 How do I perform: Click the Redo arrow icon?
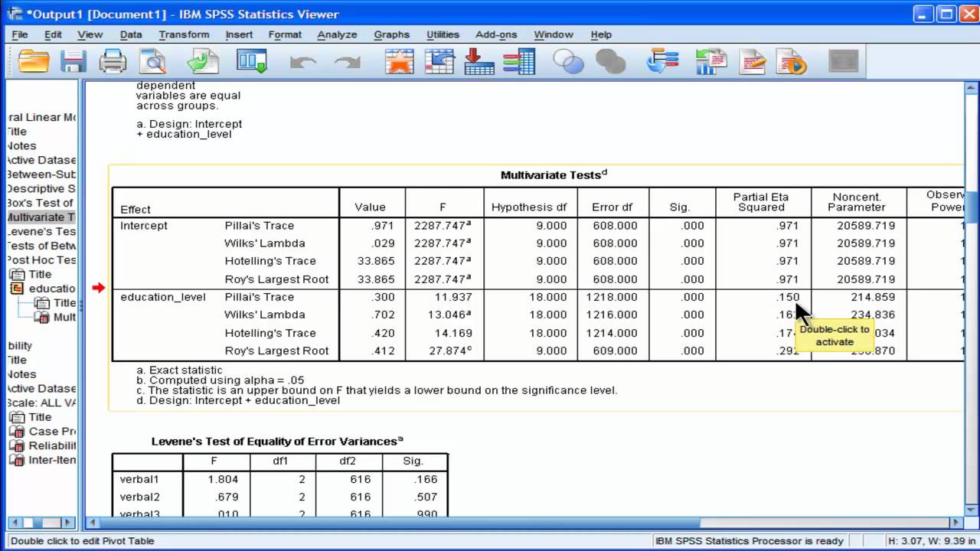347,62
